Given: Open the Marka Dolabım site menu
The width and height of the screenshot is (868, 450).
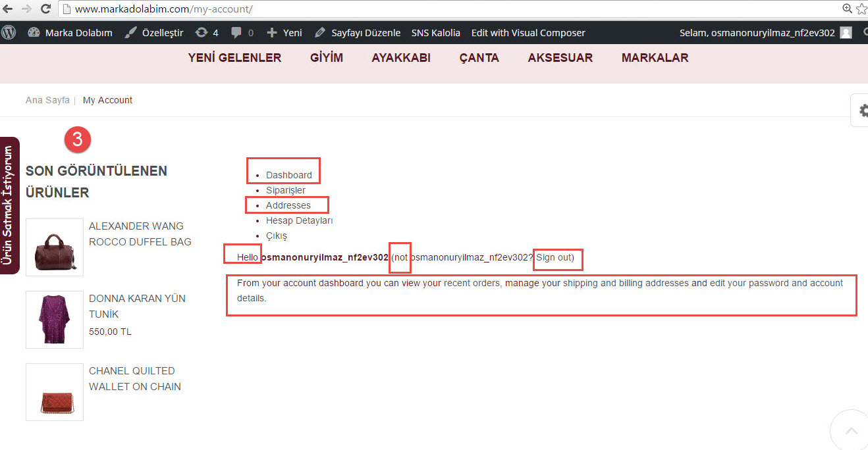Looking at the screenshot, I should click(x=70, y=32).
